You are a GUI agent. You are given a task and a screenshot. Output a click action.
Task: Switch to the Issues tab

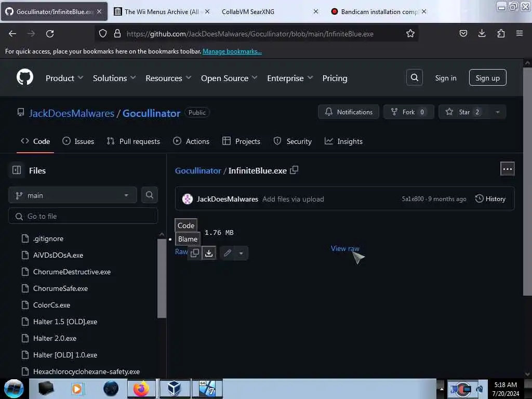point(78,141)
